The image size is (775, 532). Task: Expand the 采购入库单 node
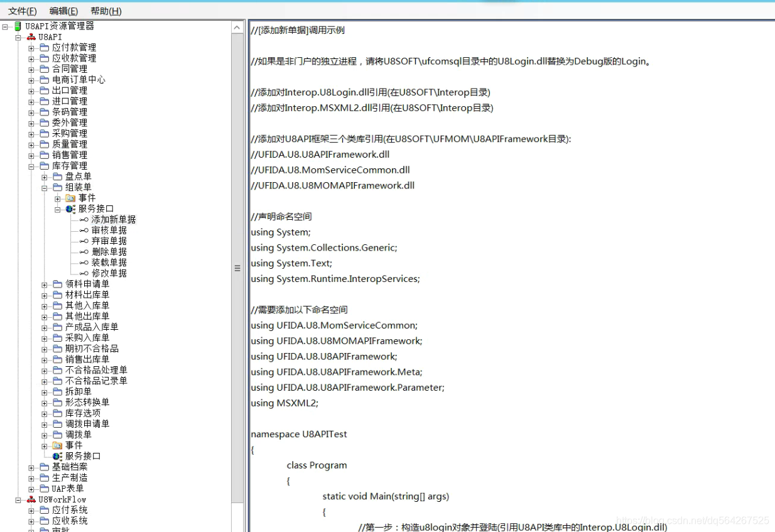tap(45, 338)
